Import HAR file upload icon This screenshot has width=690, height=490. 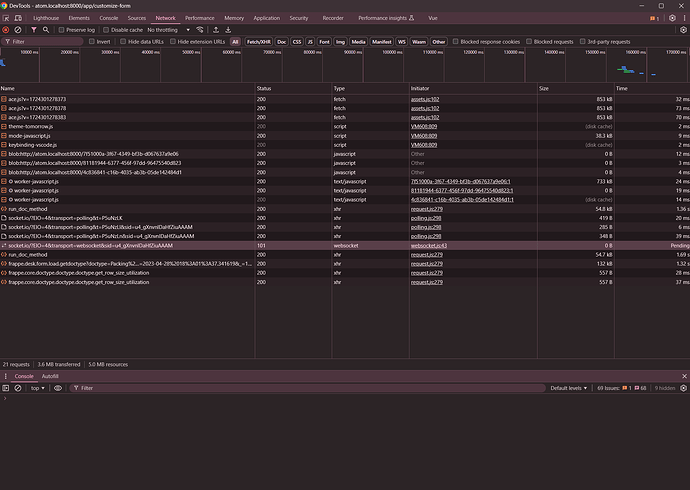click(x=216, y=30)
